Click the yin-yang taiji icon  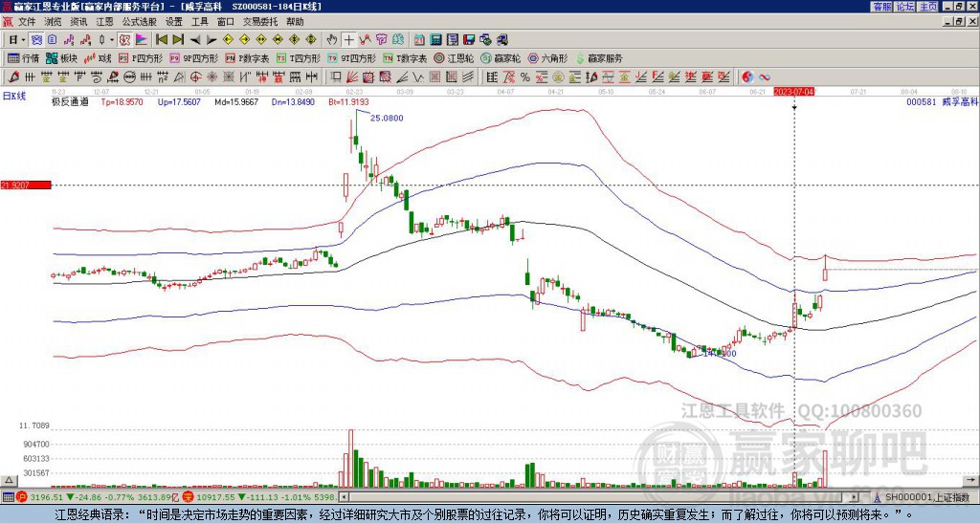(x=747, y=76)
